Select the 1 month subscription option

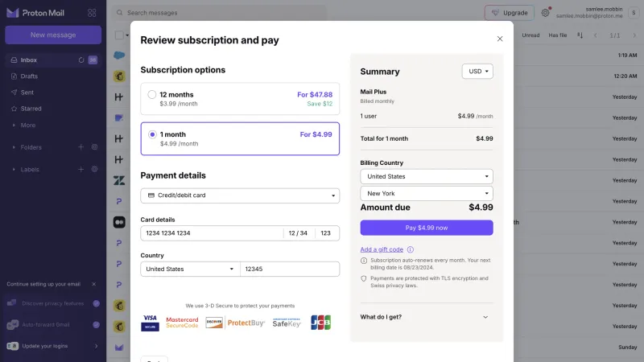coord(240,138)
